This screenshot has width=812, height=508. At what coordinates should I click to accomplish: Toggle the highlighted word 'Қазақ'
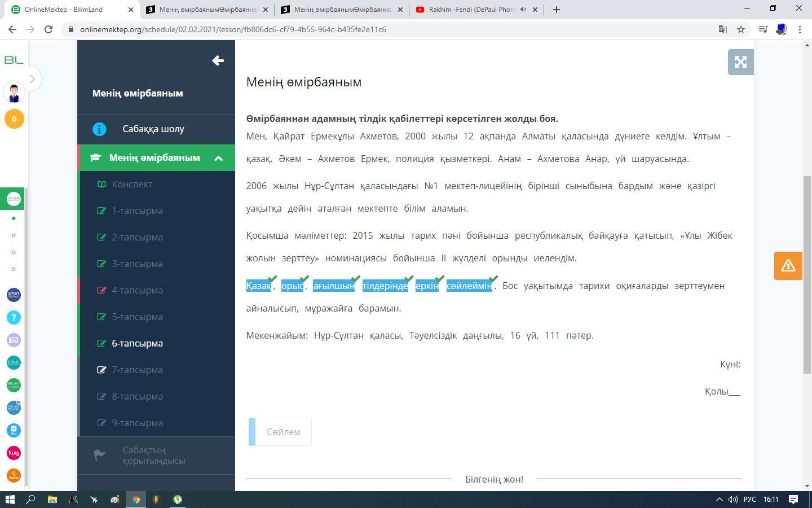pyautogui.click(x=259, y=286)
